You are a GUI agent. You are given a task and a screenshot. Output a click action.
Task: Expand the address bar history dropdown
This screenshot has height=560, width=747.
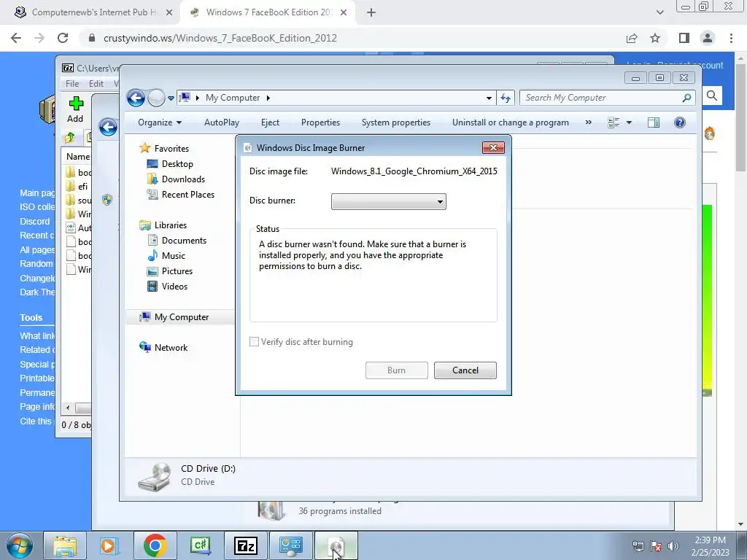pyautogui.click(x=489, y=98)
